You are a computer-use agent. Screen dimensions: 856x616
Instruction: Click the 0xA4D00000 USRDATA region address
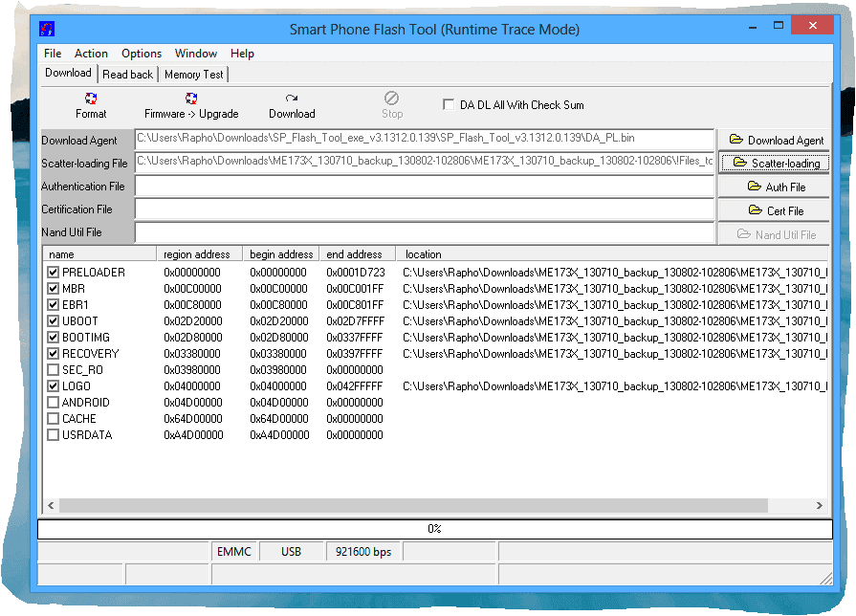click(x=193, y=435)
